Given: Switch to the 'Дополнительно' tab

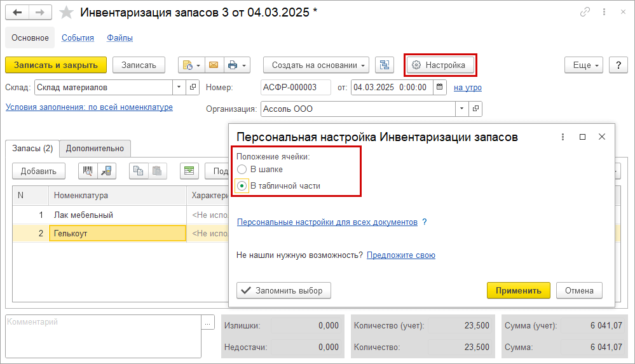Looking at the screenshot, I should pyautogui.click(x=95, y=148).
